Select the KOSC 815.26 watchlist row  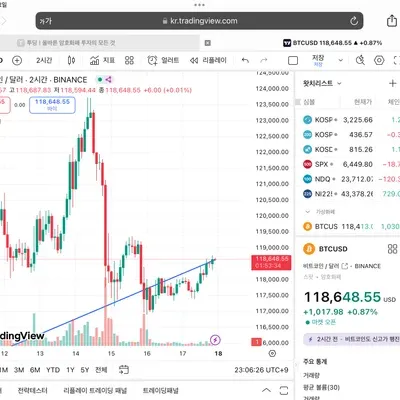(348, 149)
